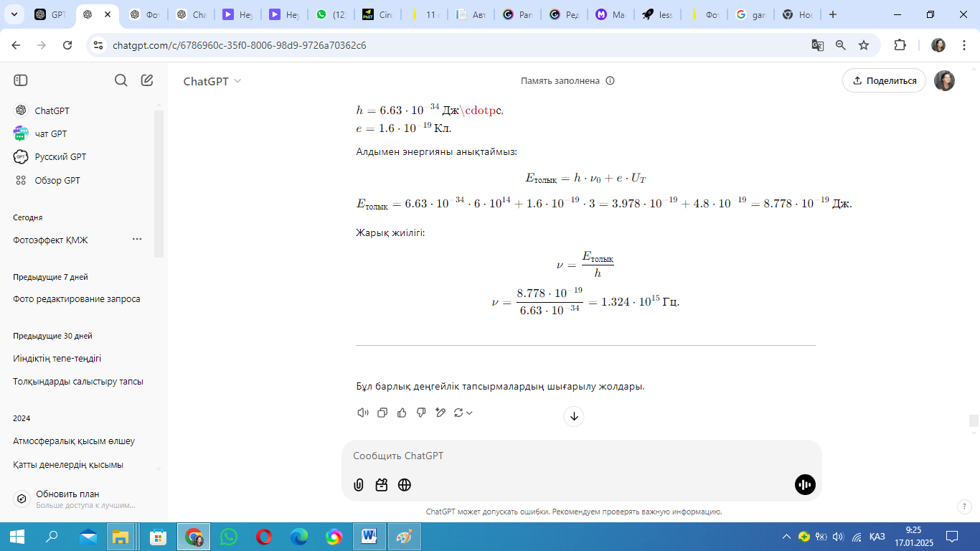The image size is (980, 551).
Task: Open the chat search magnifier in sidebar
Action: [x=121, y=80]
